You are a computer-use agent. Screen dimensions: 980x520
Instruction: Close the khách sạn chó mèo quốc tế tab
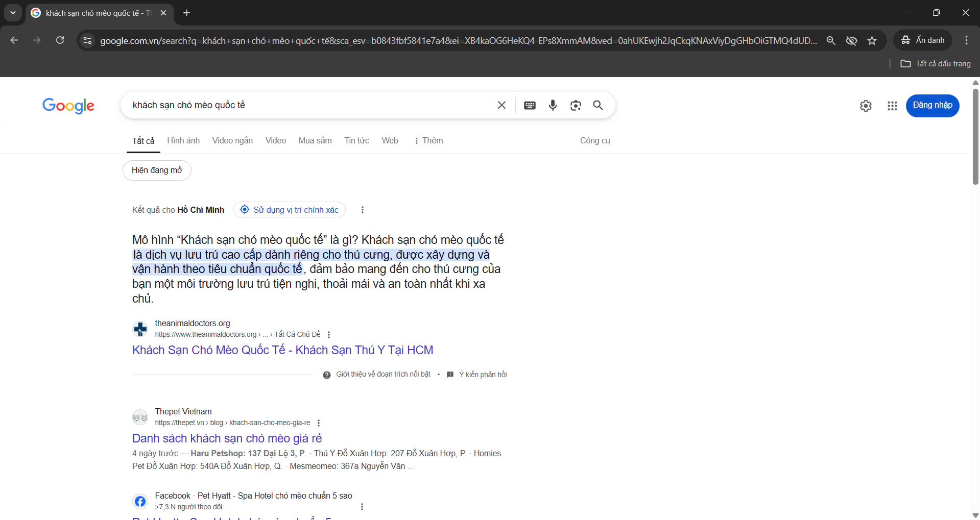[x=163, y=13]
